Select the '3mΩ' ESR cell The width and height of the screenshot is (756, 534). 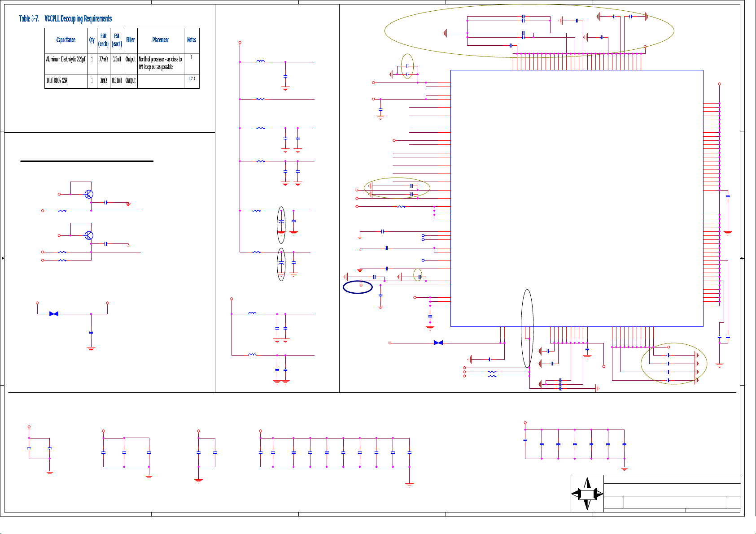[104, 81]
